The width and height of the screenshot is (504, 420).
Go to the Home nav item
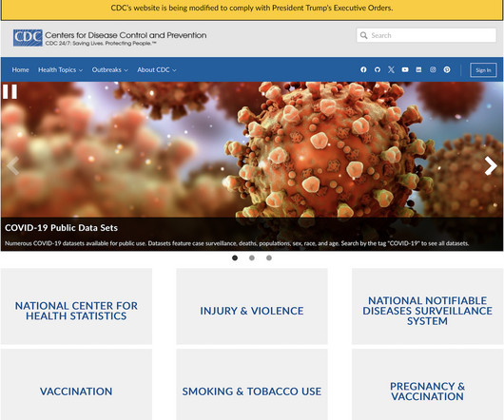pyautogui.click(x=20, y=69)
